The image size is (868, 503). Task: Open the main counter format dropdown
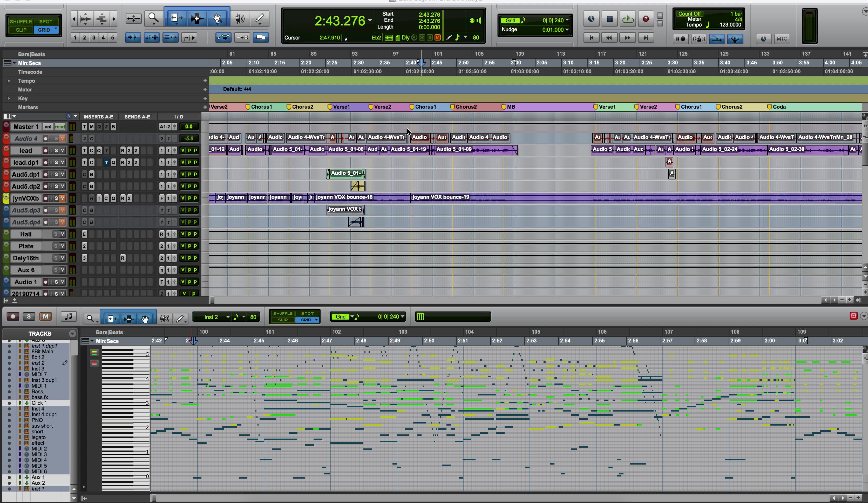[x=370, y=20]
